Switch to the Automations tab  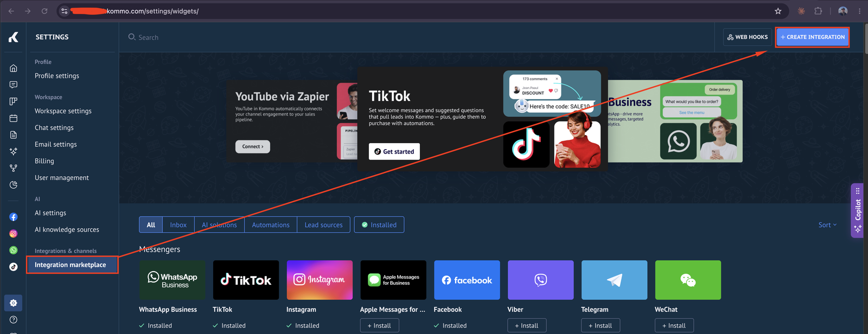[x=271, y=224]
